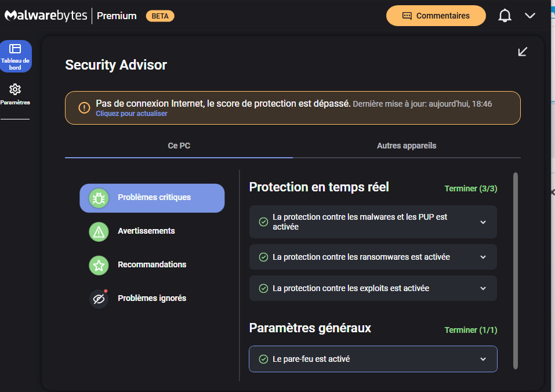Click the Malwarebytes logo
This screenshot has width=555, height=392.
(x=46, y=16)
